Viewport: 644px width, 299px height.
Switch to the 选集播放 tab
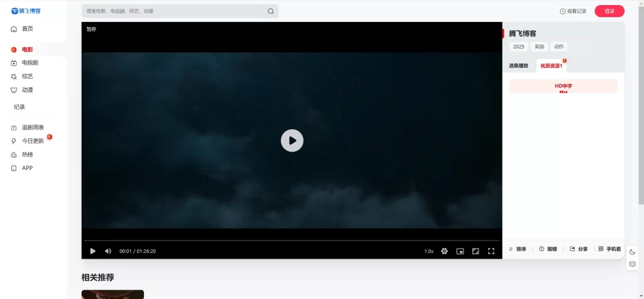click(518, 65)
